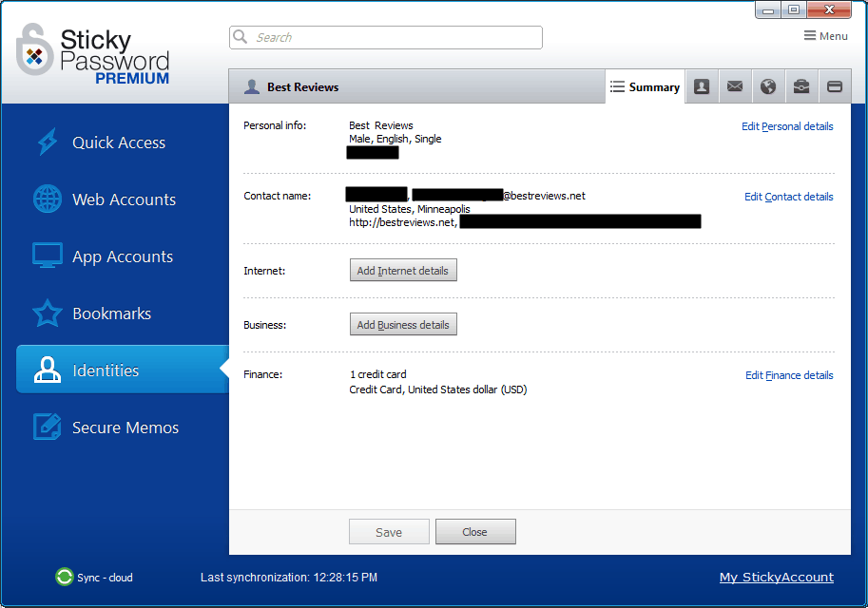The height and width of the screenshot is (608, 868).
Task: Select the Finance credit card tab icon
Action: click(834, 86)
